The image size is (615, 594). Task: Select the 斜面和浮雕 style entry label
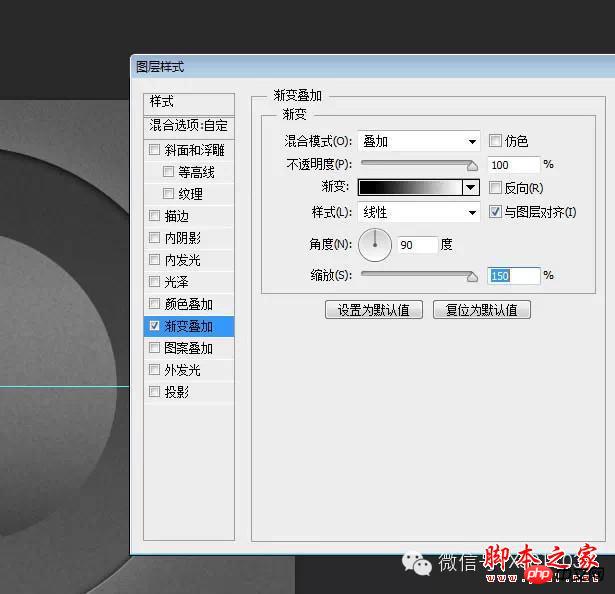195,150
